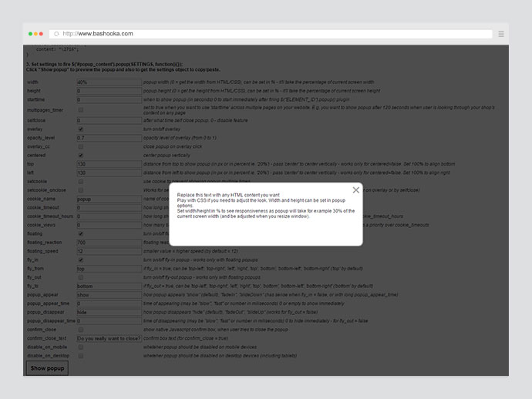Click the "fly_from" setting label
532x399 pixels.
coord(35,269)
